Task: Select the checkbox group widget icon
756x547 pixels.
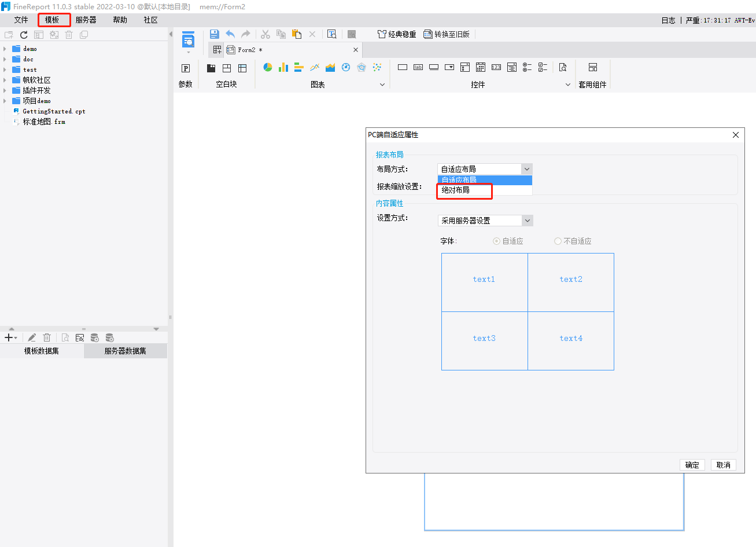Action: (x=543, y=67)
